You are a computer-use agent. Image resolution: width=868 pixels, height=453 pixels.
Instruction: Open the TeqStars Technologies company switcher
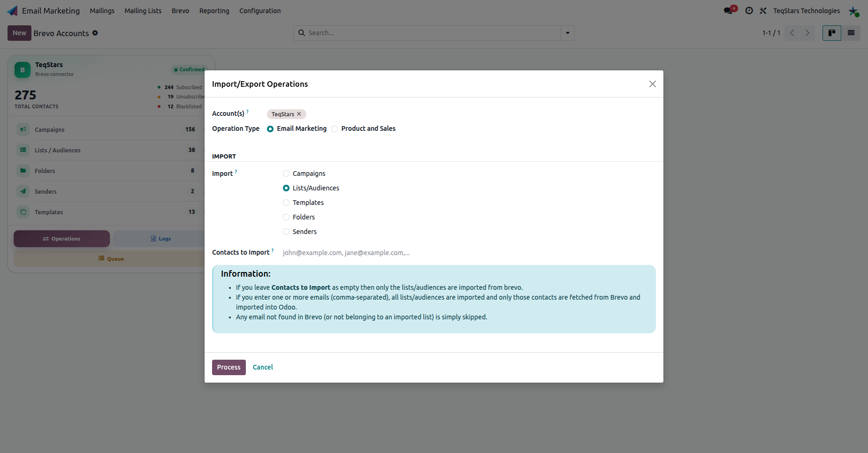coord(807,11)
